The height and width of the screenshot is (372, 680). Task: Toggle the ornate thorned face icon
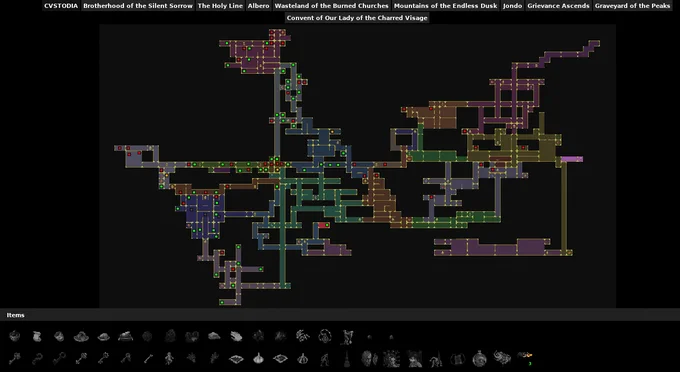391,359
